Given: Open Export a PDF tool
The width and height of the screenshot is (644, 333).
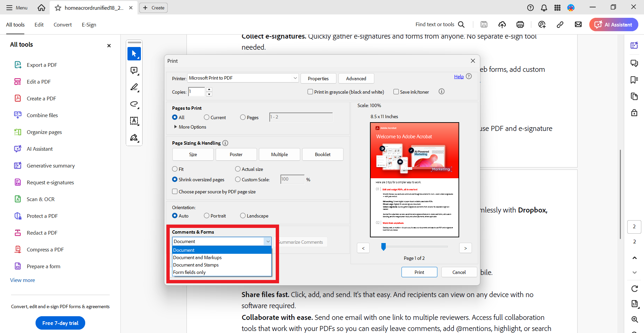Looking at the screenshot, I should coord(42,65).
